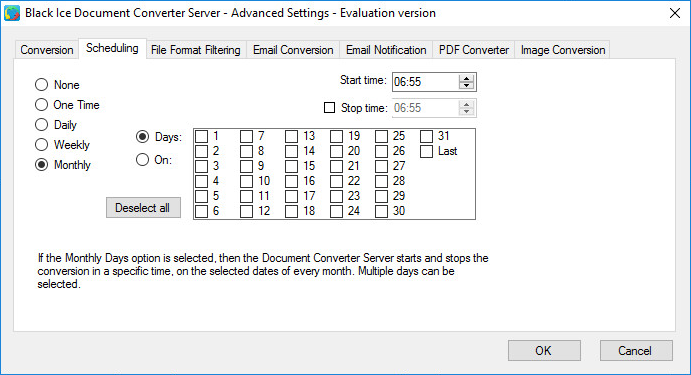The width and height of the screenshot is (691, 375).
Task: Select day 30 checkbox
Action: 381,211
